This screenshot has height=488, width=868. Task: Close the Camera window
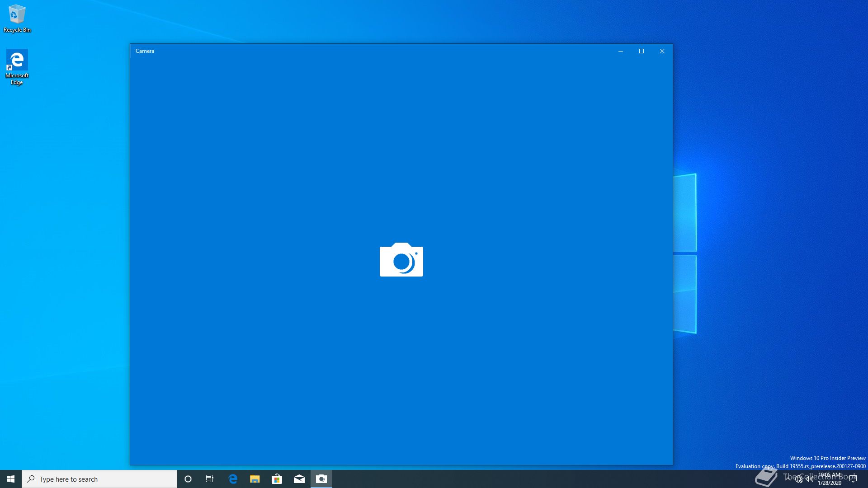(662, 51)
